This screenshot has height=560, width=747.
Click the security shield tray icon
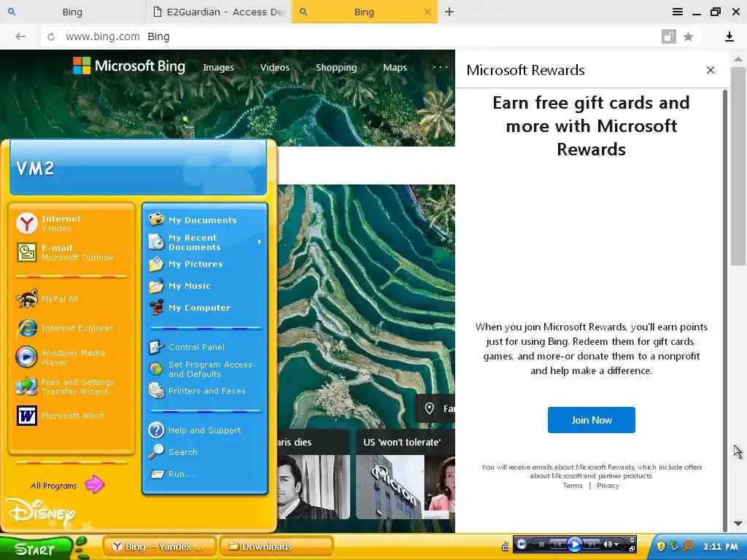click(661, 546)
